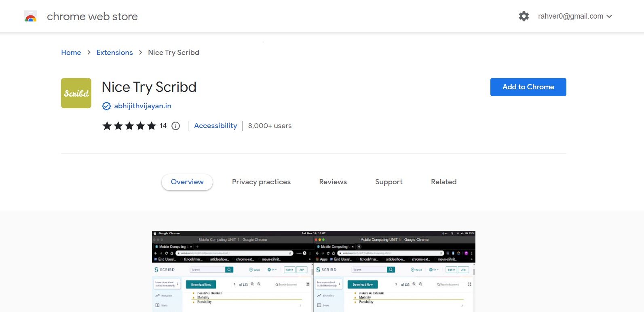The width and height of the screenshot is (644, 312).
Task: Switch to the Privacy practices tab
Action: click(x=261, y=182)
